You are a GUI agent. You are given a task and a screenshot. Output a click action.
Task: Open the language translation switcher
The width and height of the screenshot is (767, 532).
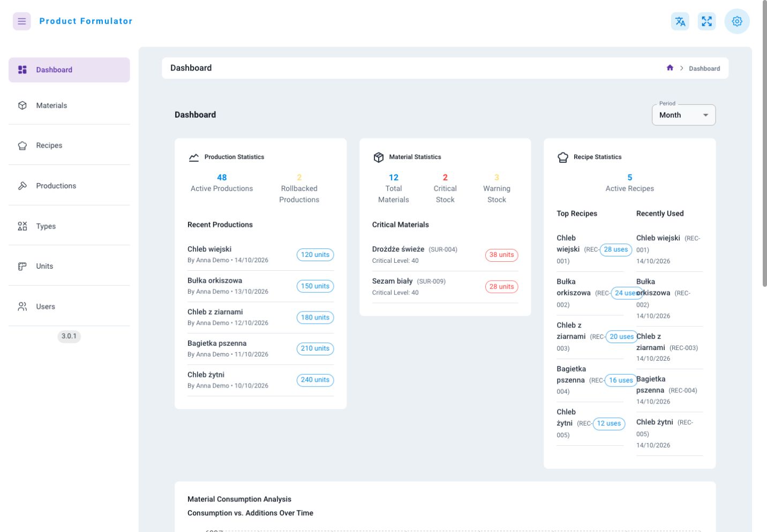pos(680,21)
